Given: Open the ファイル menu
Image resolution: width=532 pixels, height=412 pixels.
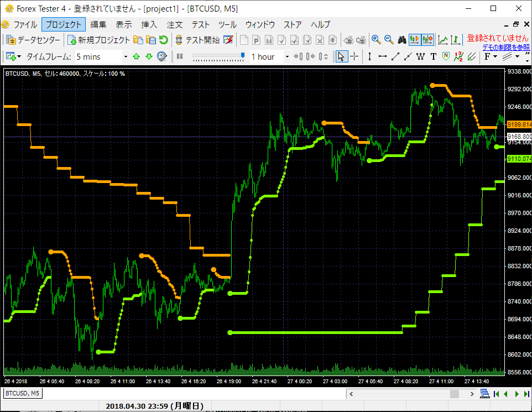Looking at the screenshot, I should pos(25,24).
